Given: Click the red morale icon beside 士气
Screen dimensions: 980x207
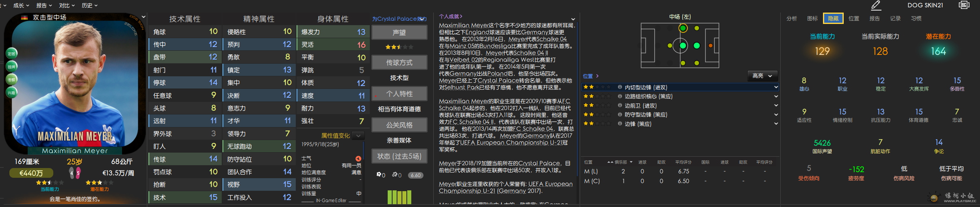Looking at the screenshot, I should [358, 158].
